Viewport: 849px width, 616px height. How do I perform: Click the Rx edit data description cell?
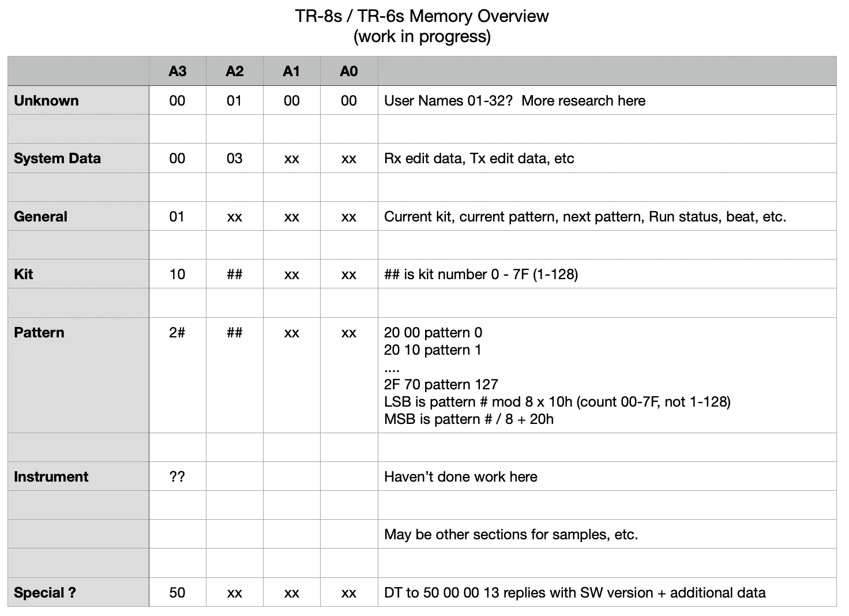(x=607, y=158)
